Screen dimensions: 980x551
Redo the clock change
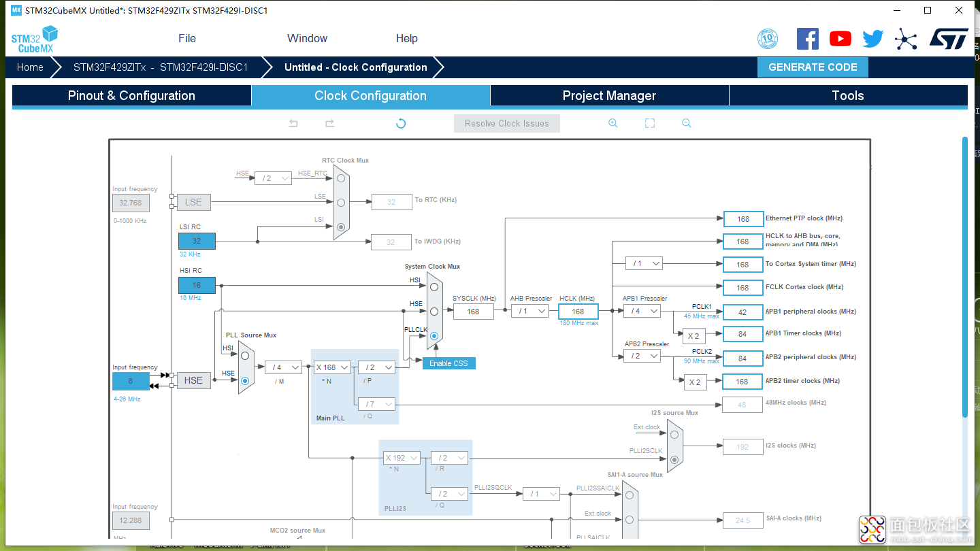tap(329, 123)
